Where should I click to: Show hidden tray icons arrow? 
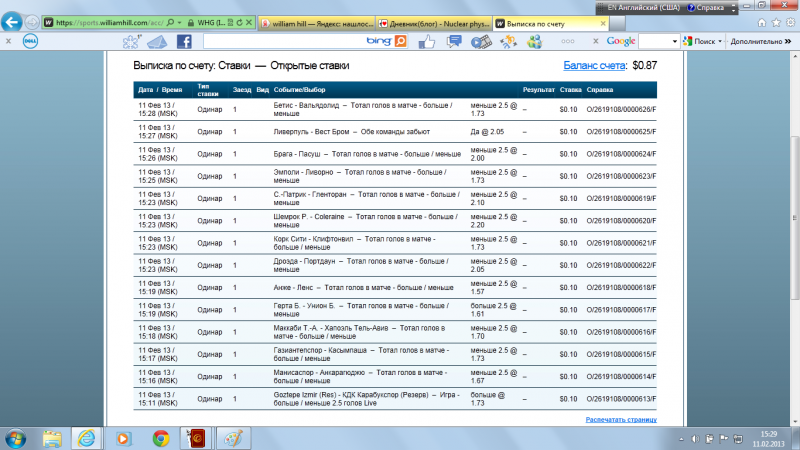(681, 439)
